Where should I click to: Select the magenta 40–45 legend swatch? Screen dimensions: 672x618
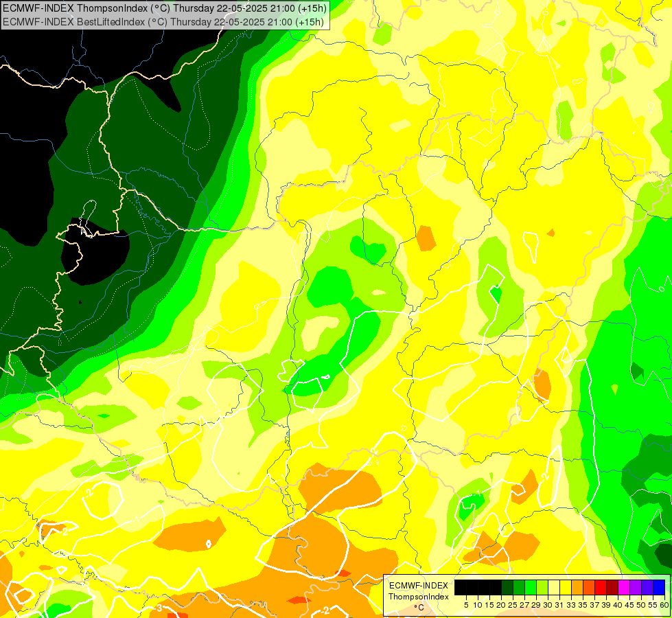[x=623, y=588]
